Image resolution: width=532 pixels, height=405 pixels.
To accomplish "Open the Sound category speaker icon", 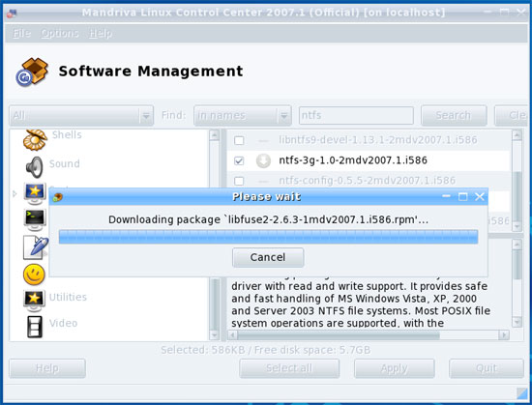I will tap(35, 167).
